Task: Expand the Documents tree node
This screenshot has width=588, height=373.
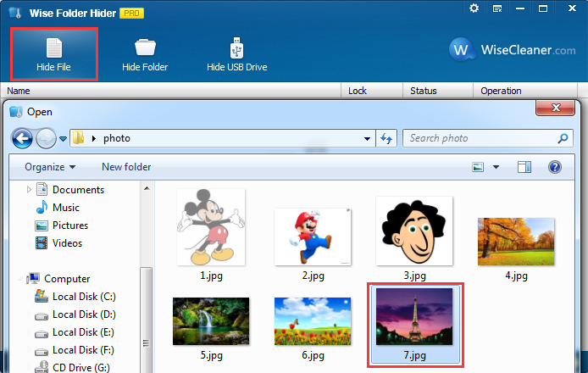Action: pyautogui.click(x=29, y=190)
